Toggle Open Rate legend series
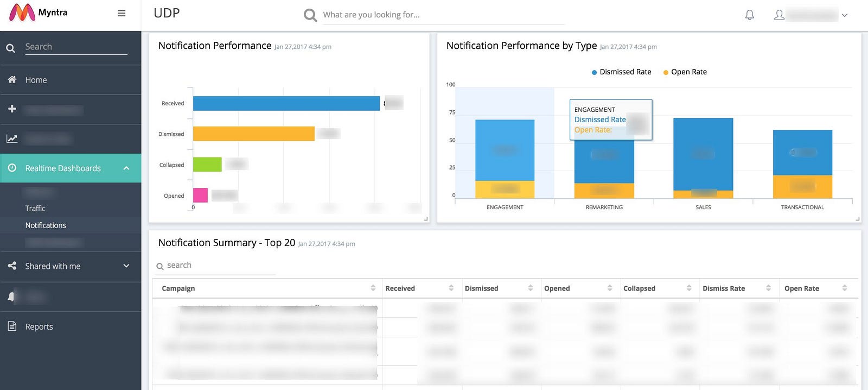This screenshot has height=390, width=868. pyautogui.click(x=685, y=72)
